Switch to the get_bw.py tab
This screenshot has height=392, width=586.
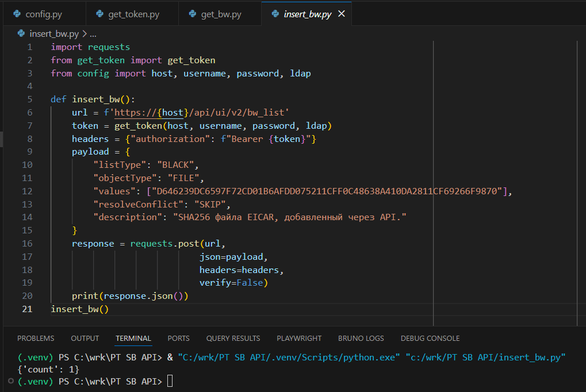click(220, 14)
